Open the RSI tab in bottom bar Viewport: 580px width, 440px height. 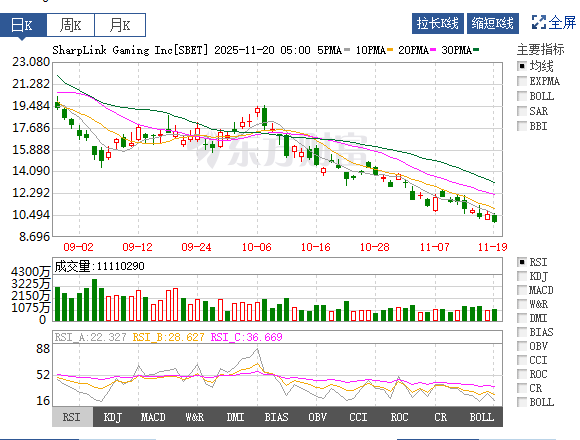point(72,417)
